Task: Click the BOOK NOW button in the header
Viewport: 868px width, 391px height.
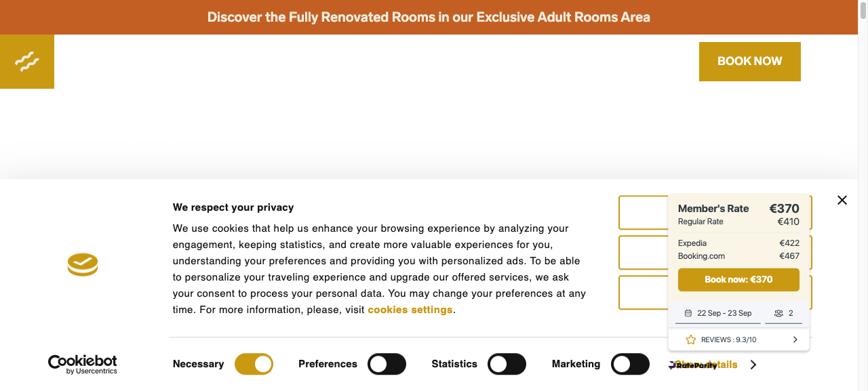Action: point(750,62)
